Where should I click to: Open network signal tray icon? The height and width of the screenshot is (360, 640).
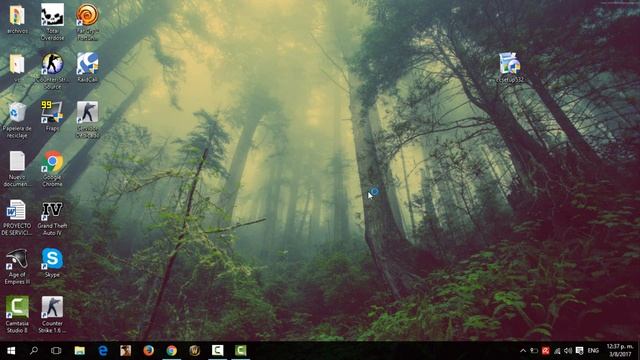point(557,351)
